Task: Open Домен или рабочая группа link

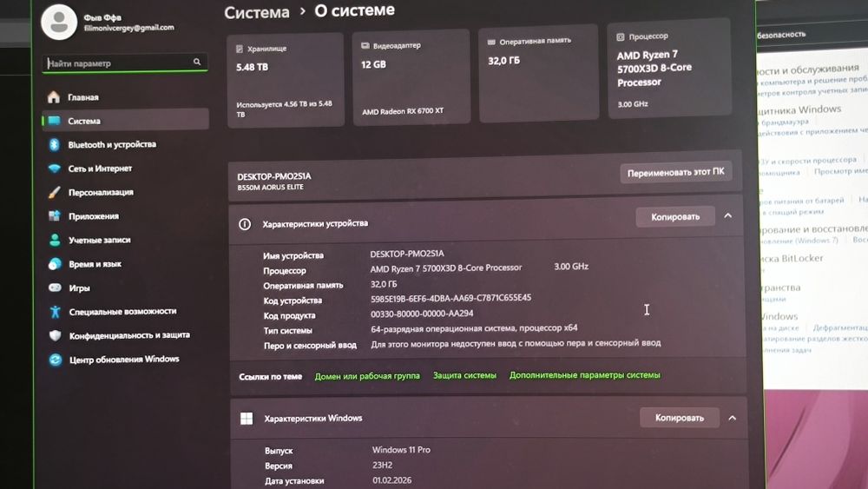Action: click(367, 376)
